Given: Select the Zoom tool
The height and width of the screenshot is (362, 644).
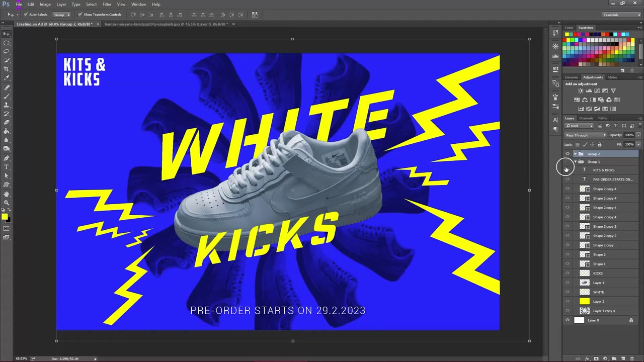Looking at the screenshot, I should coord(7,202).
